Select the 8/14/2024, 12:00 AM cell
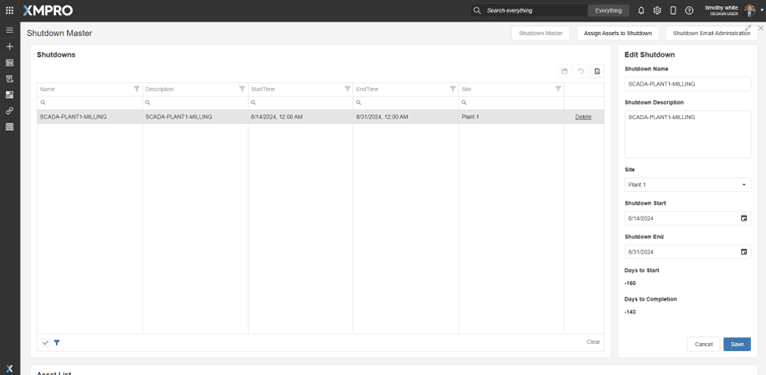Viewport: 766px width, 375px height. click(300, 117)
